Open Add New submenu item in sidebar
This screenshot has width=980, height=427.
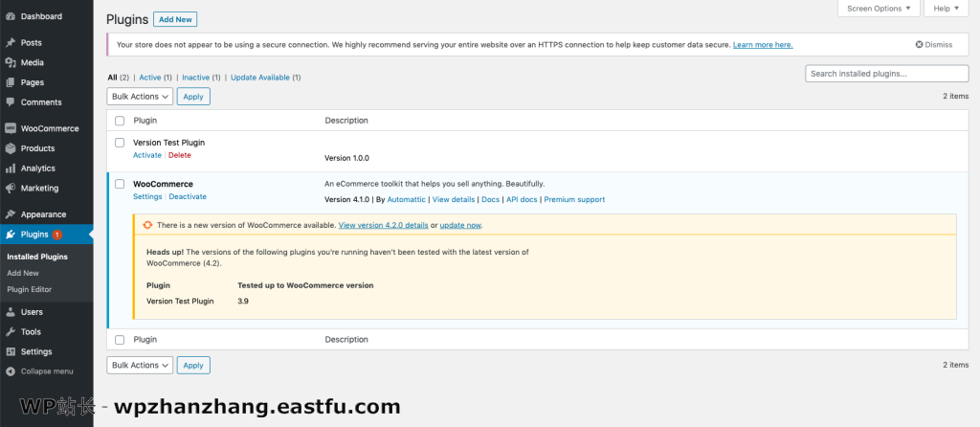click(x=23, y=273)
